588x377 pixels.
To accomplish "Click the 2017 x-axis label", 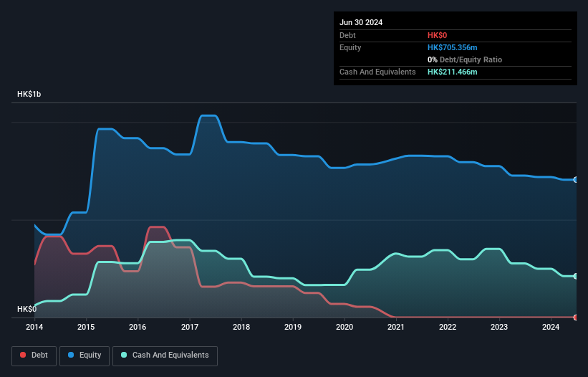I will 190,327.
